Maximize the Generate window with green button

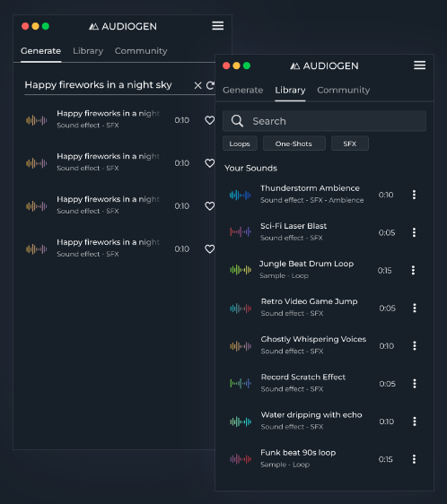coord(46,26)
